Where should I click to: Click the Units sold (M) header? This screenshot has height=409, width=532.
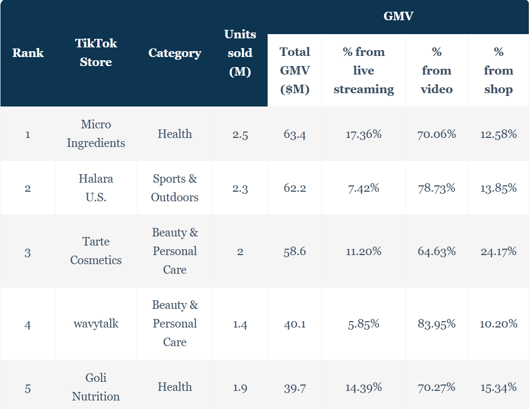240,53
